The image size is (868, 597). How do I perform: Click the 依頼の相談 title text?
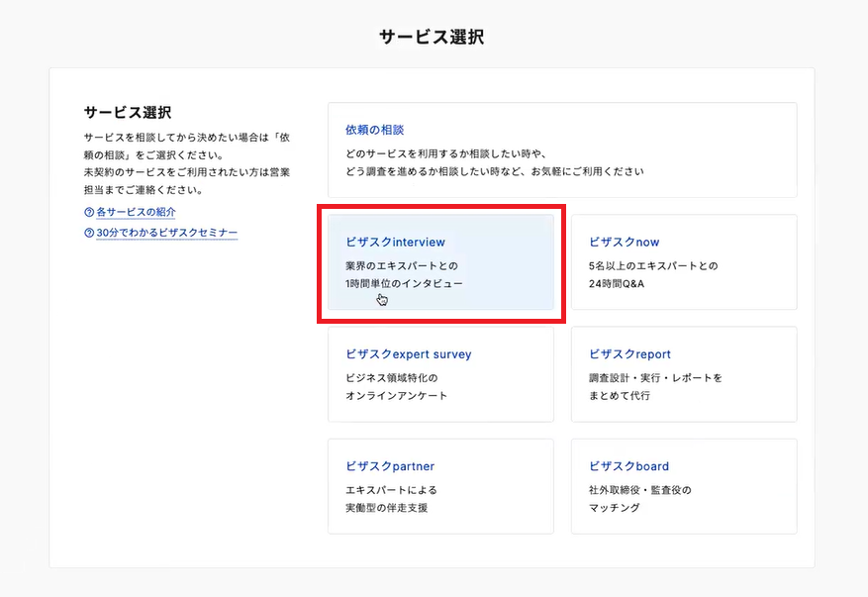pos(375,130)
